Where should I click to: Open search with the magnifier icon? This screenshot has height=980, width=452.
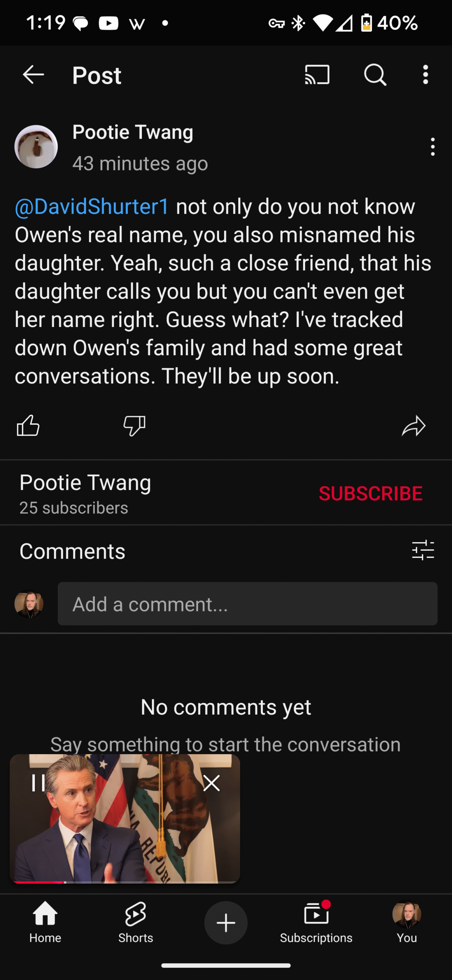[x=375, y=75]
